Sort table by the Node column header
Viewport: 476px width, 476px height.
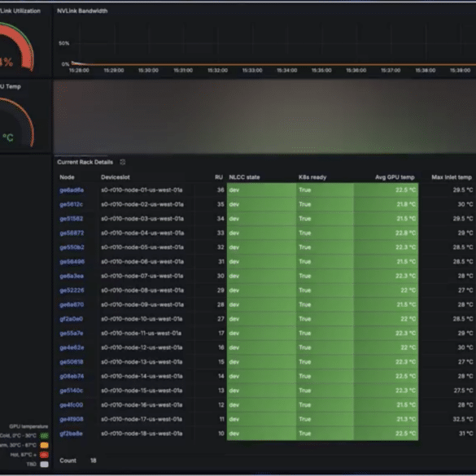point(67,177)
